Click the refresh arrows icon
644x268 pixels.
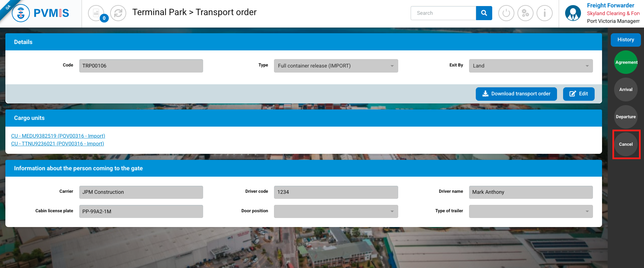tap(118, 13)
